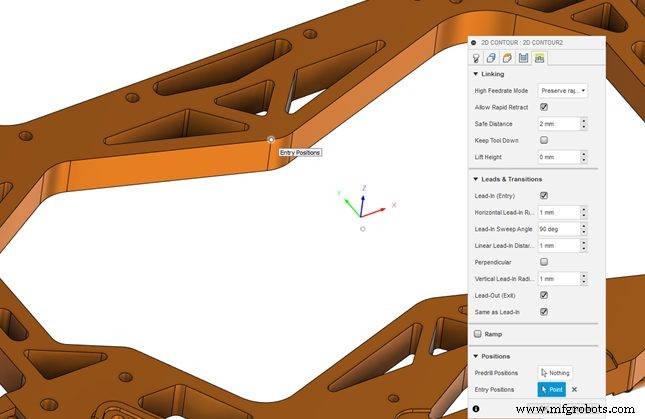Adjust the Vertical Lead-In Radius stepper
Screen dimensions: 645x419
point(584,279)
